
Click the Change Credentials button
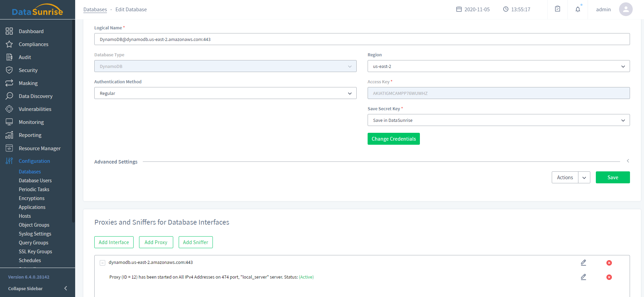click(394, 139)
